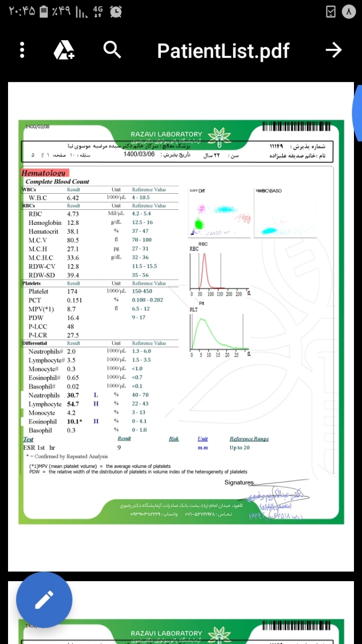Tap the date 1400/03/06
This screenshot has height=644, width=362.
coord(139,154)
